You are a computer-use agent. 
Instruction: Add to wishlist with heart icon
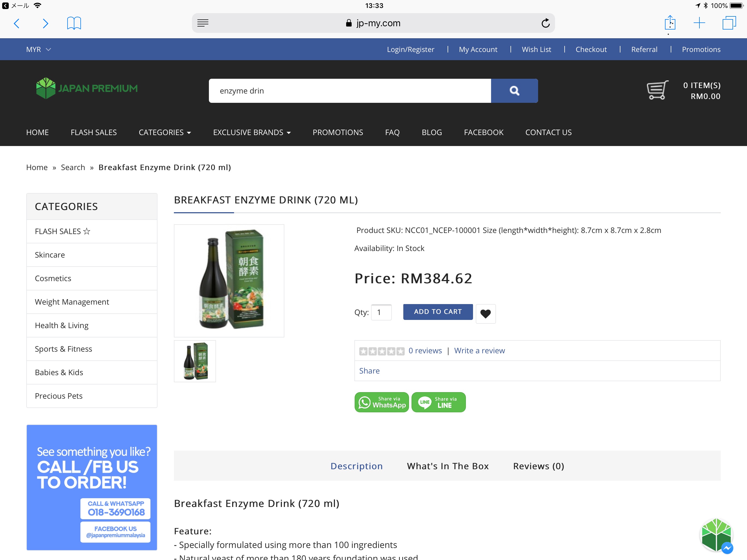[486, 313]
